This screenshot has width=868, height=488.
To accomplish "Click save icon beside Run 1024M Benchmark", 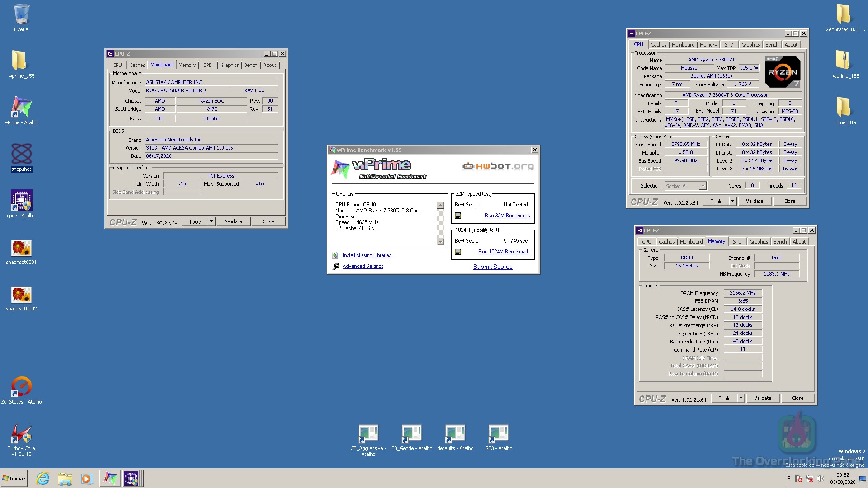I will (458, 252).
